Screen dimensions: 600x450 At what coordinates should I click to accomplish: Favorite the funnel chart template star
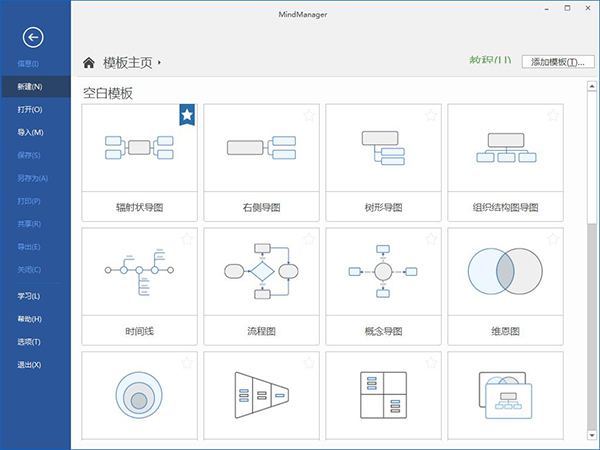(x=309, y=363)
